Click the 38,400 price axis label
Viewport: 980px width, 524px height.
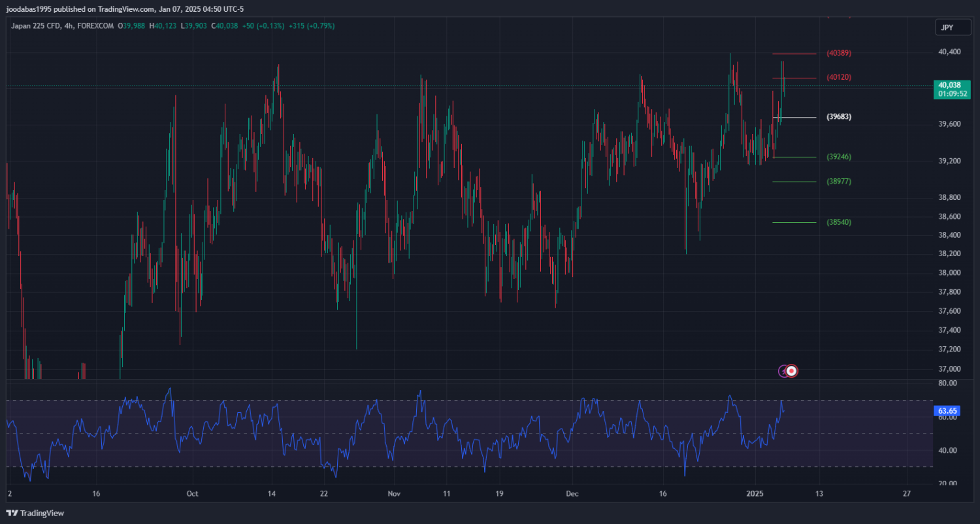pyautogui.click(x=949, y=235)
